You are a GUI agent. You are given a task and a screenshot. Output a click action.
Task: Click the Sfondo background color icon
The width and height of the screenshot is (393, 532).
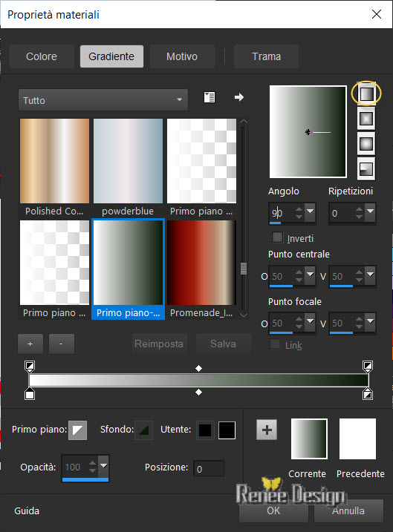[143, 430]
